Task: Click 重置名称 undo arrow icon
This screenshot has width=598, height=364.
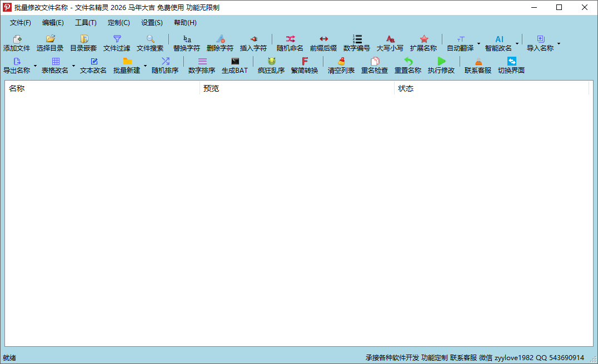Action: pos(408,61)
